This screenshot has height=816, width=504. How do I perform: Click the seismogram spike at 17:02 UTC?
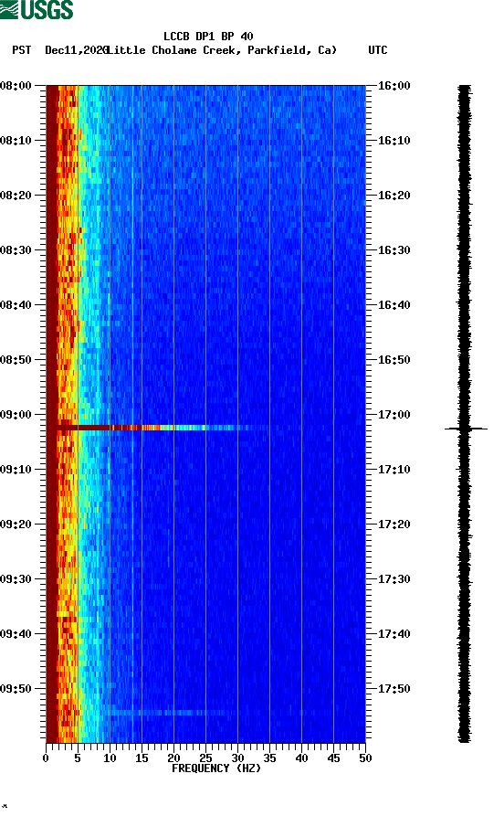tap(466, 429)
